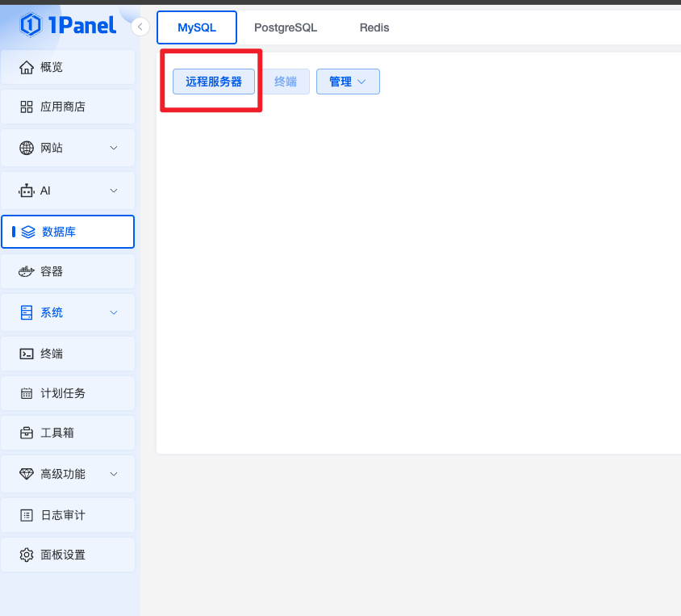This screenshot has height=616, width=681.
Task: Click the globe icon for 网站
Action: [27, 148]
